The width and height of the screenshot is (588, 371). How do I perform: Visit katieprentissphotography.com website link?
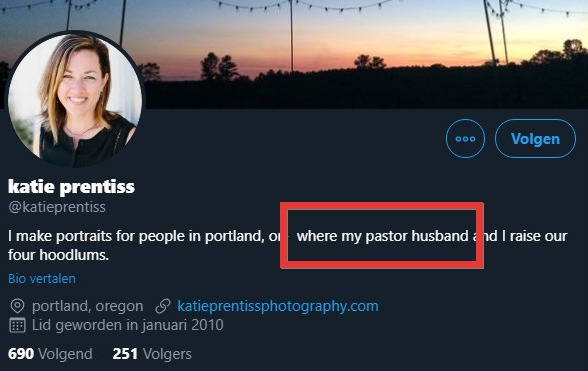[278, 306]
